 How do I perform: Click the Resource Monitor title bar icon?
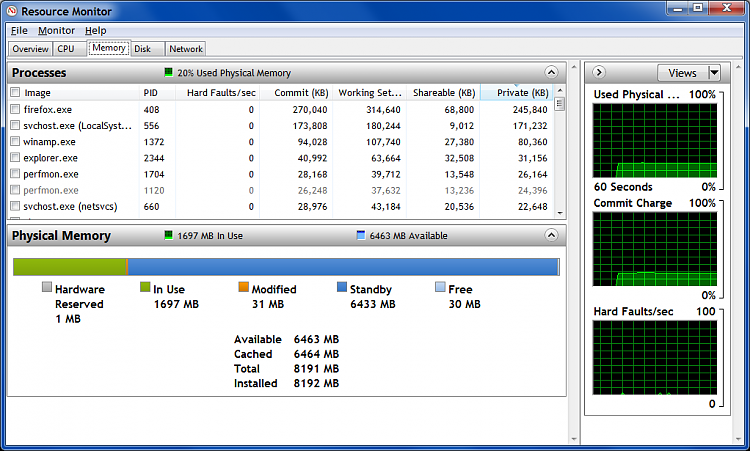12,11
